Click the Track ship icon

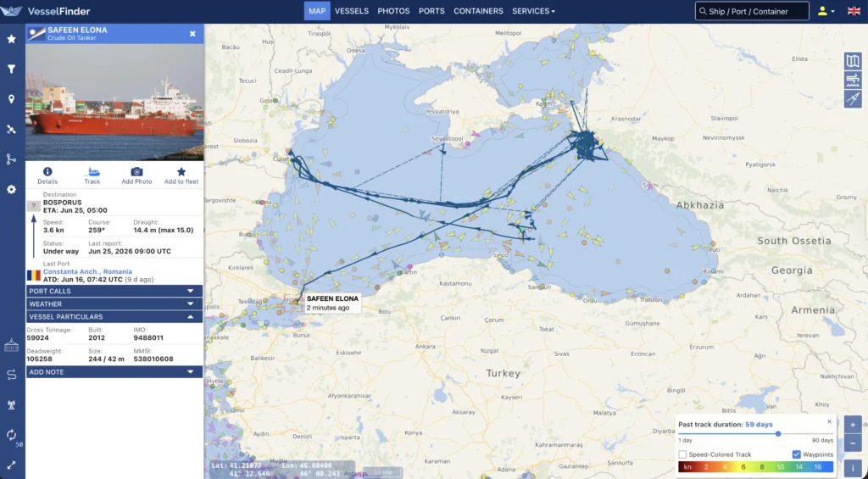[92, 171]
